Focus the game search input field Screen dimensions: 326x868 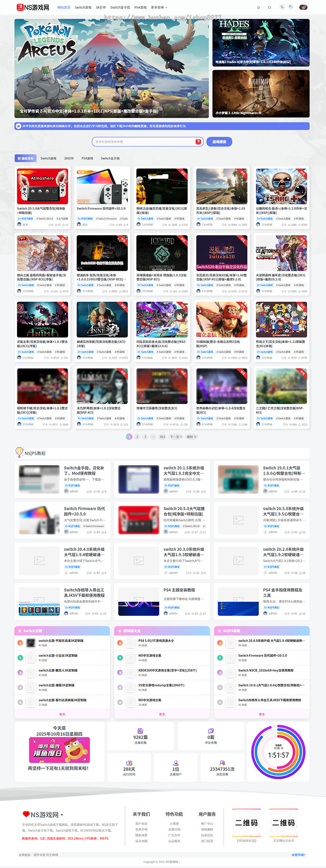pyautogui.click(x=144, y=142)
